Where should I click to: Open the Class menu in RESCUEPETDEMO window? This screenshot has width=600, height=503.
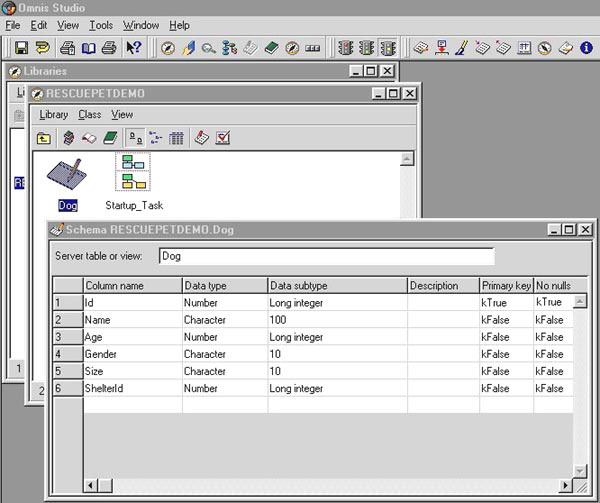90,114
